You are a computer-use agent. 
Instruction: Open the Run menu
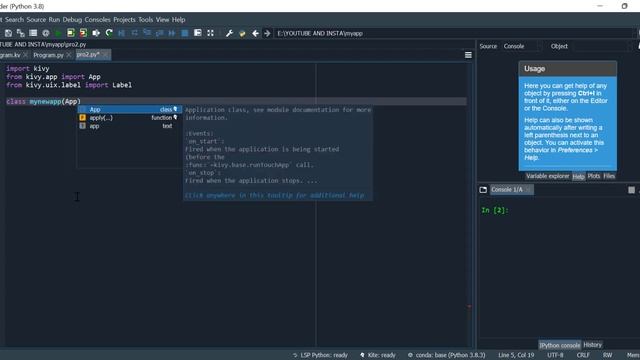click(x=54, y=20)
